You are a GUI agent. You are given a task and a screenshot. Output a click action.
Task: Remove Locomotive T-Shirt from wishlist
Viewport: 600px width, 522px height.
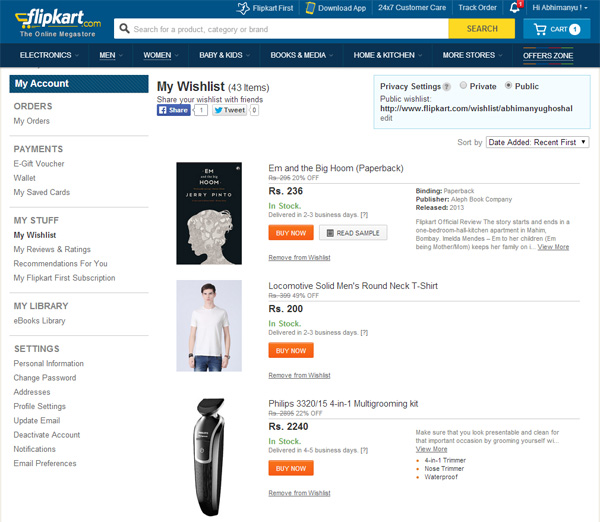click(x=299, y=375)
